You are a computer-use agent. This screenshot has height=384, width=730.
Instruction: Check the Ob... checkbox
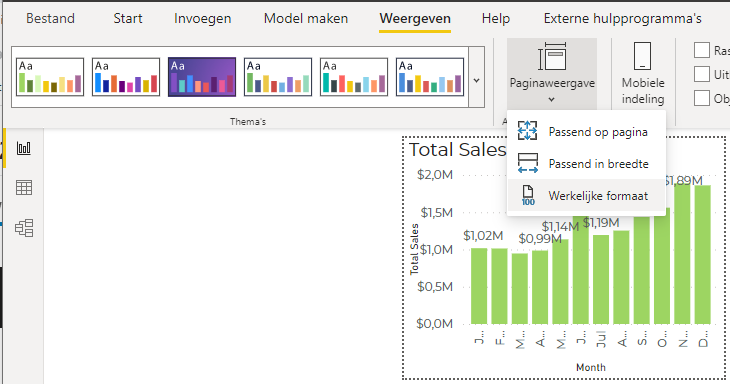click(x=702, y=98)
